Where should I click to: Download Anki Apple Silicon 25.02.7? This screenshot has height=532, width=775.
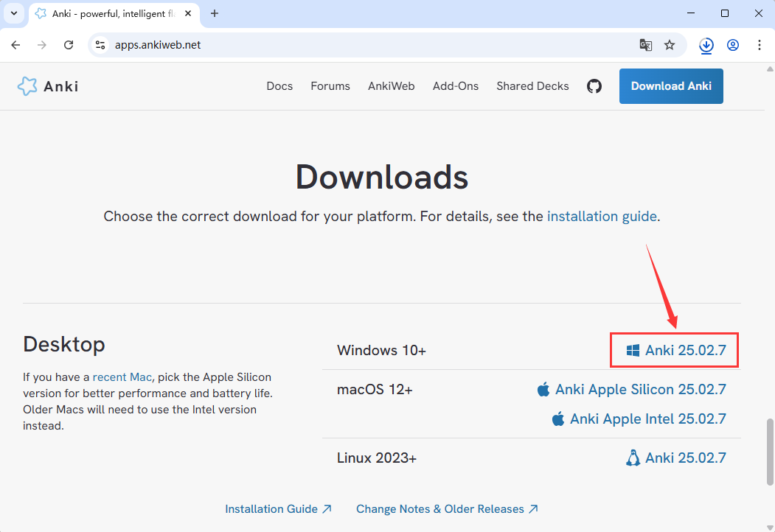click(632, 389)
